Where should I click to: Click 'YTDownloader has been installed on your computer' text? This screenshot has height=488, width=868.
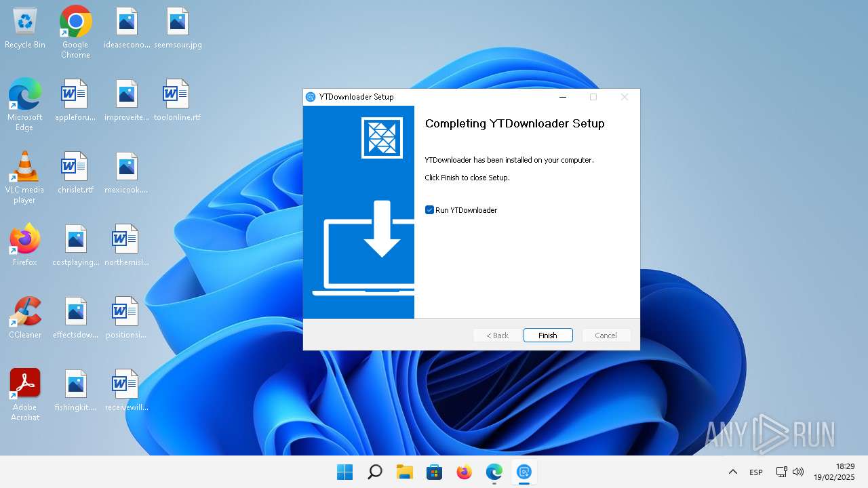click(x=509, y=160)
